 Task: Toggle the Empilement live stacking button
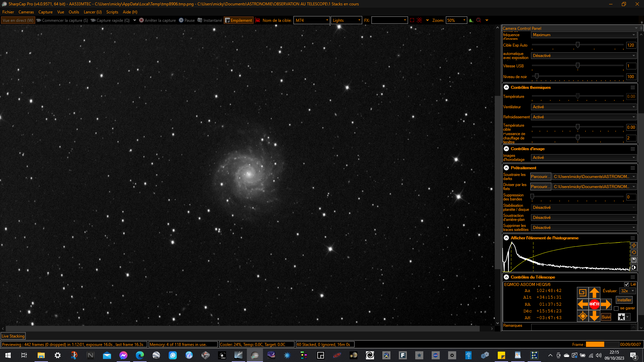click(238, 20)
